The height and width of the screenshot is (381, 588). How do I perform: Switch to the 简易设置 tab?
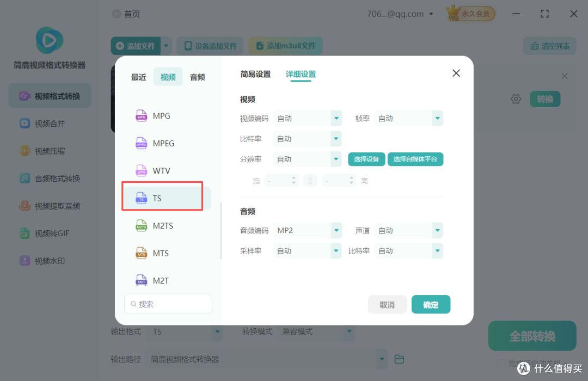(x=255, y=74)
